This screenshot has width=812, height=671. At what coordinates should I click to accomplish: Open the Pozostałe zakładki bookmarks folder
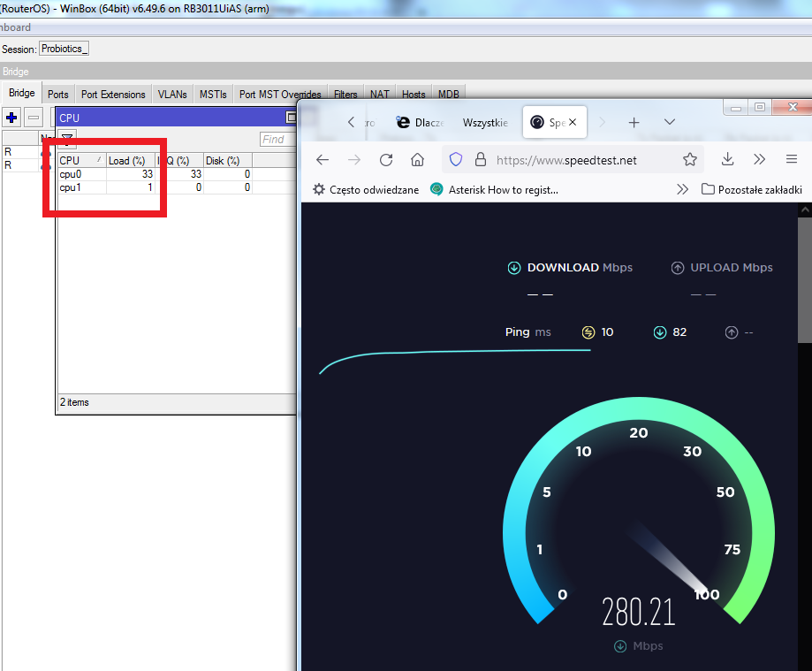coord(751,190)
